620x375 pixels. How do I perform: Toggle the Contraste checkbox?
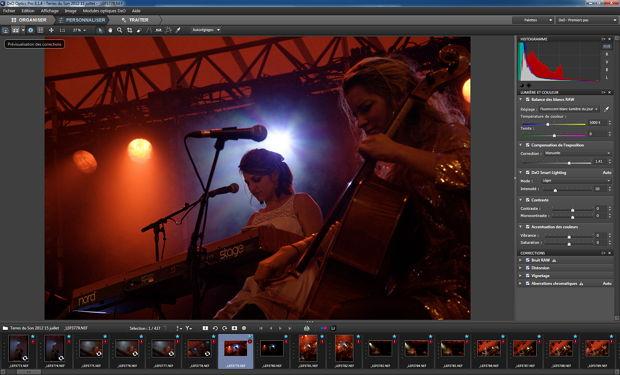pyautogui.click(x=527, y=200)
